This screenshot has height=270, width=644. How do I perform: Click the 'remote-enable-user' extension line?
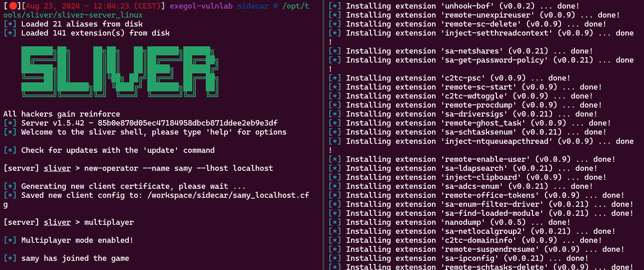pos(472,159)
